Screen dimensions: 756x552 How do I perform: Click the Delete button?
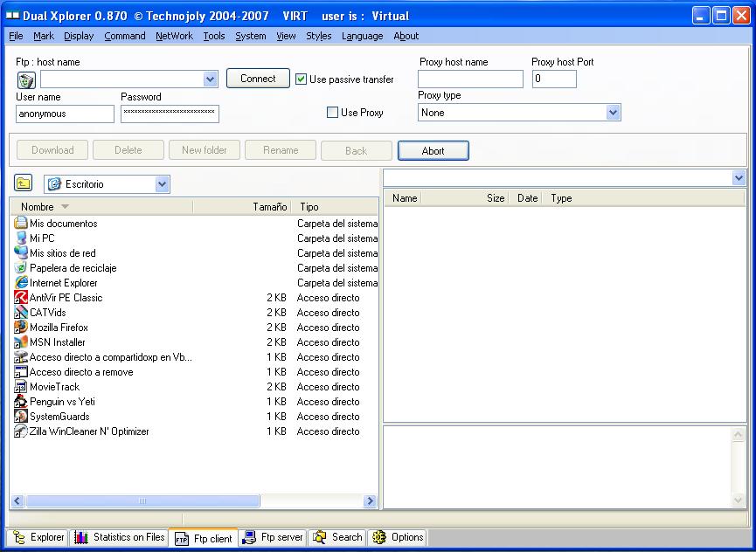pos(128,150)
